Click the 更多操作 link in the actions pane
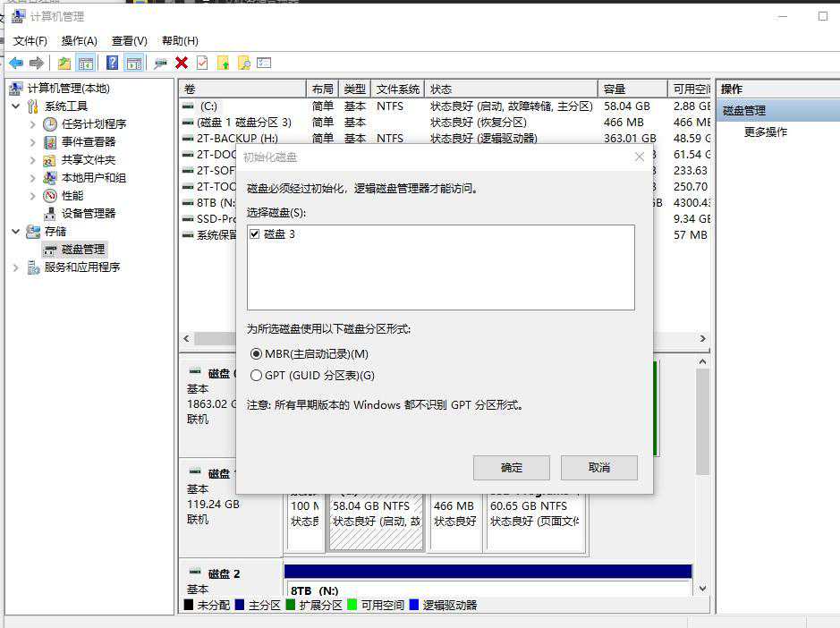This screenshot has height=628, width=840. click(766, 132)
